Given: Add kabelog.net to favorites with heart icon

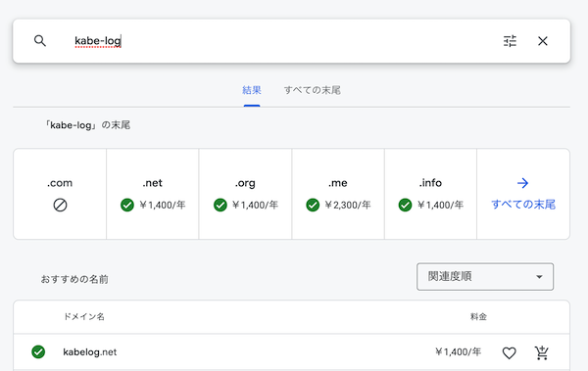Looking at the screenshot, I should click(509, 352).
